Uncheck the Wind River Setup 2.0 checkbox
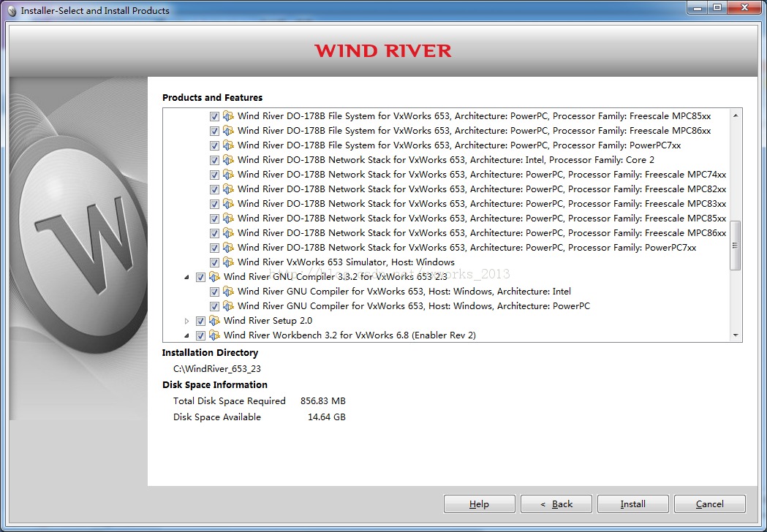The width and height of the screenshot is (767, 532). 200,322
